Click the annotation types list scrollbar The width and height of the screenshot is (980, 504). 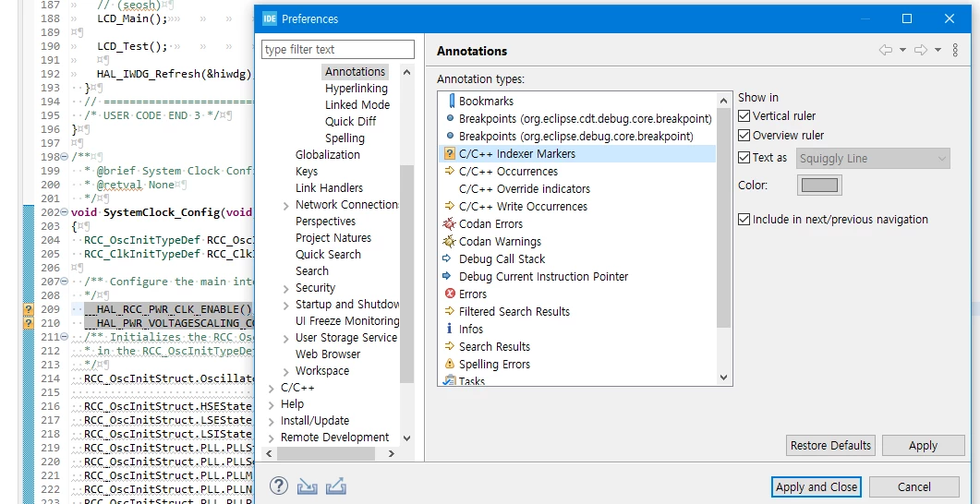pos(723,219)
